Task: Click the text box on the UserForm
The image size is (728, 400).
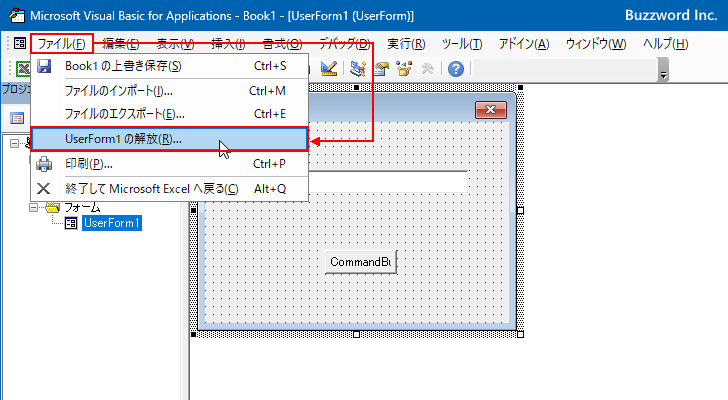Action: 388,181
